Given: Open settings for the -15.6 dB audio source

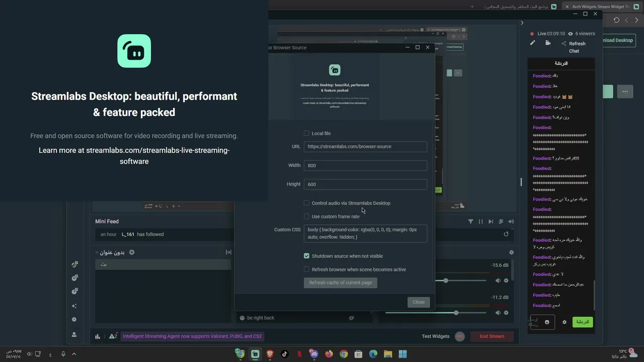Looking at the screenshot, I should (x=506, y=281).
